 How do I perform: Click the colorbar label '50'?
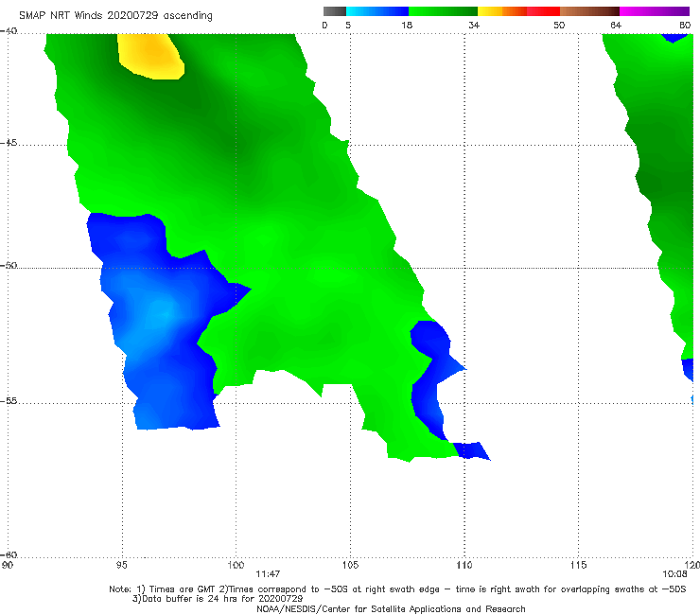(x=559, y=25)
